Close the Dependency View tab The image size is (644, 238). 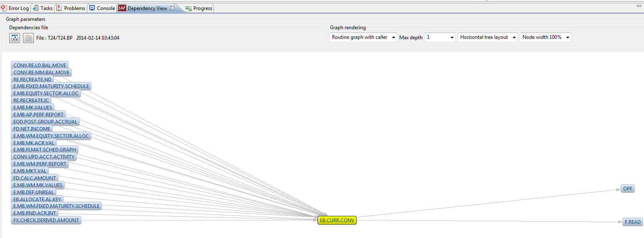(x=172, y=8)
